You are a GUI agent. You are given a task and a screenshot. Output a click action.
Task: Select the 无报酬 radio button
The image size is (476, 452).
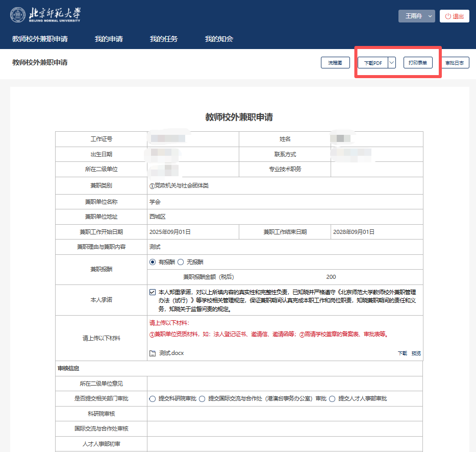[180, 262]
